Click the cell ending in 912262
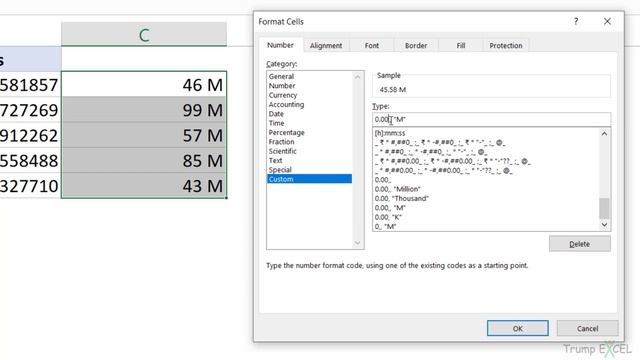 click(x=30, y=135)
